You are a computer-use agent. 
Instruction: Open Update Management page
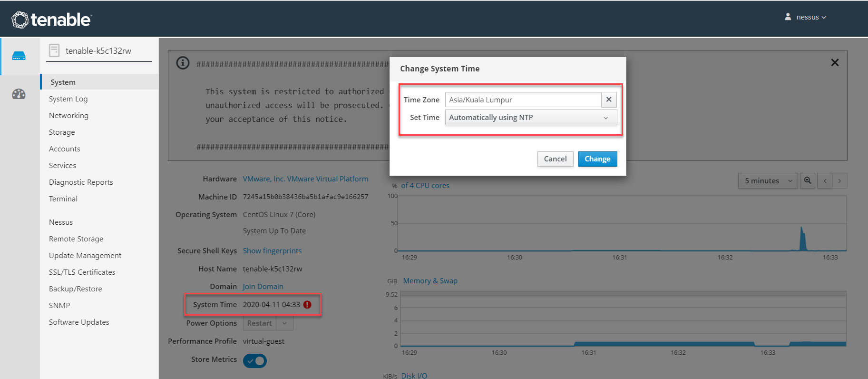tap(85, 255)
